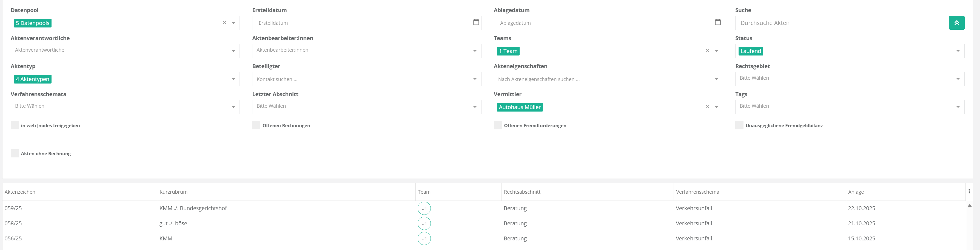Enable 'in web|nodes freigegeben' checkbox
This screenshot has width=980, height=250.
coord(15,125)
